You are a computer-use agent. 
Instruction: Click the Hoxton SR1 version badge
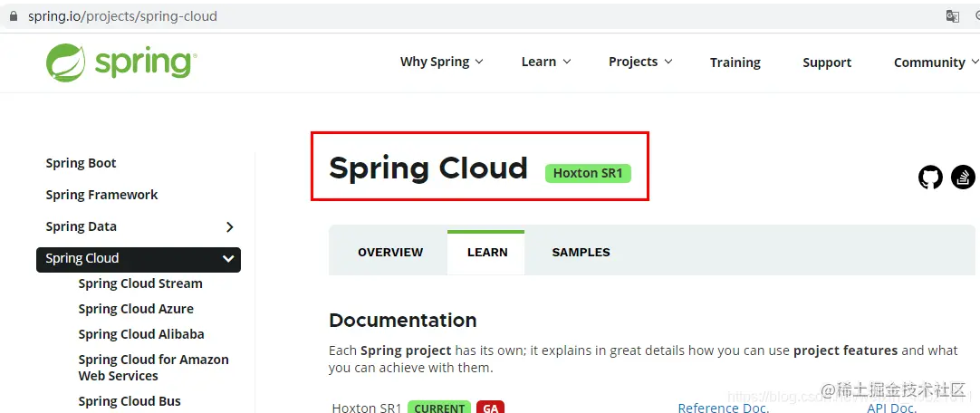(588, 173)
